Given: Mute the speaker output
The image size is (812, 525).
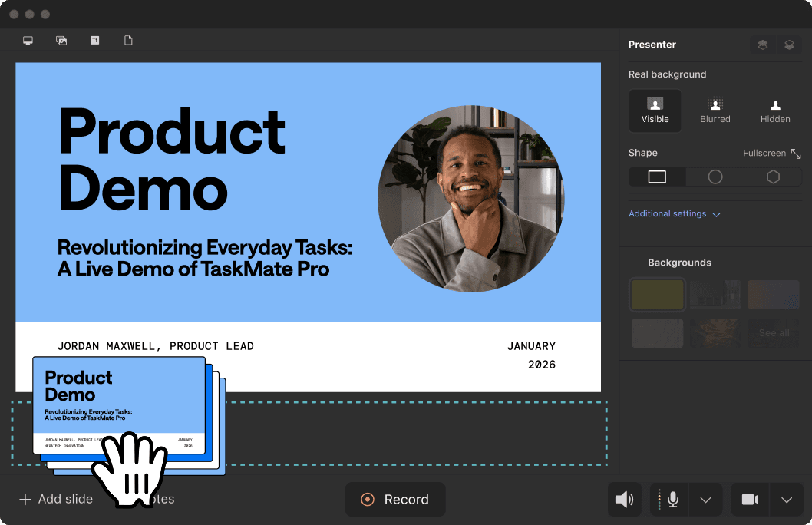Looking at the screenshot, I should pyautogui.click(x=624, y=499).
